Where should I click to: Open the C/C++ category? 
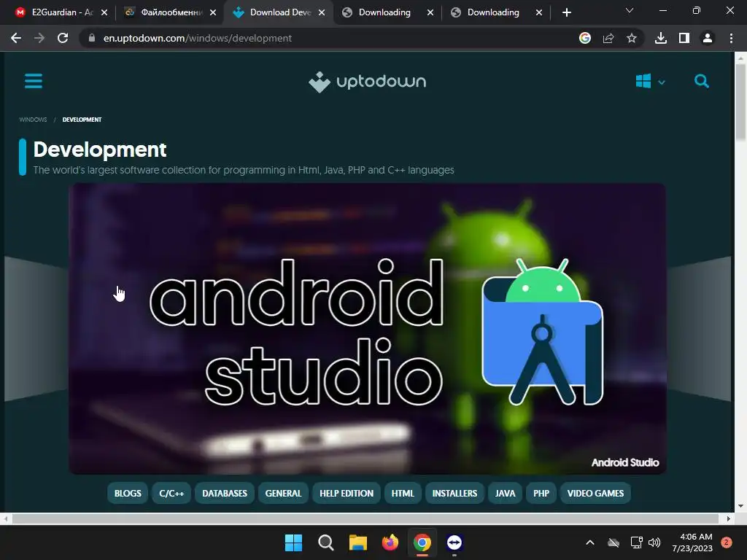[171, 494]
